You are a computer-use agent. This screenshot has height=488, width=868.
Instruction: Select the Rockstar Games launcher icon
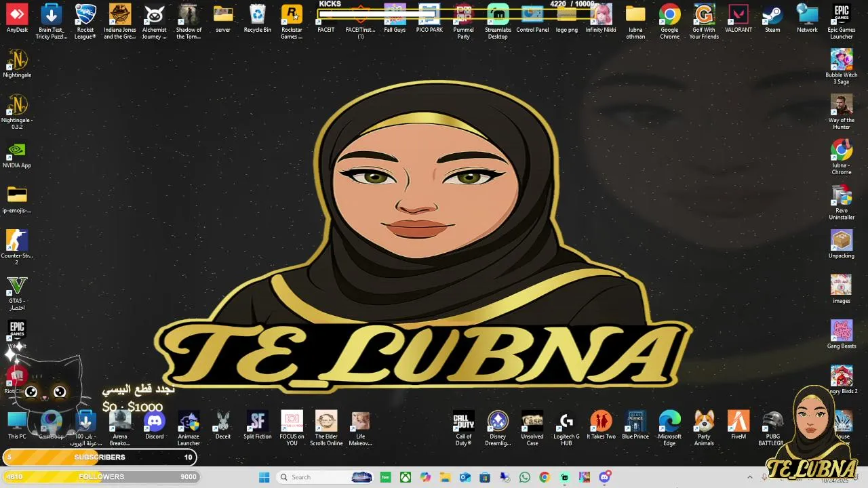(x=292, y=22)
